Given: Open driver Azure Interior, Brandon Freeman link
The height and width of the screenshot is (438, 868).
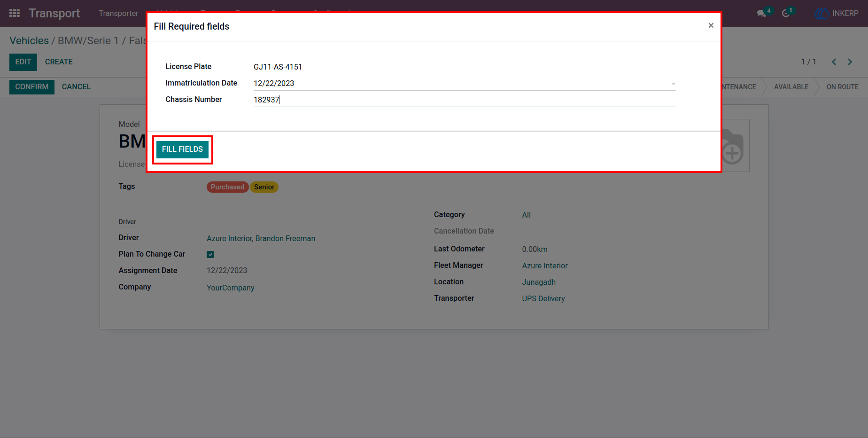Looking at the screenshot, I should tap(261, 239).
